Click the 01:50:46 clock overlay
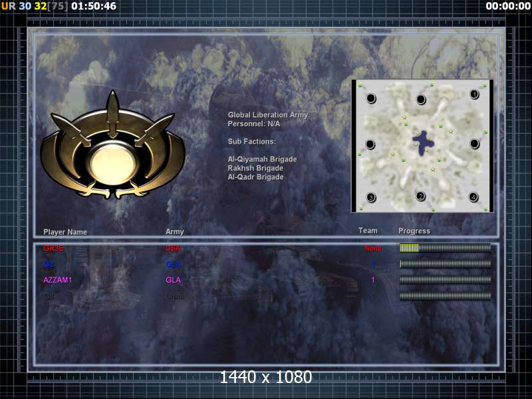 94,6
